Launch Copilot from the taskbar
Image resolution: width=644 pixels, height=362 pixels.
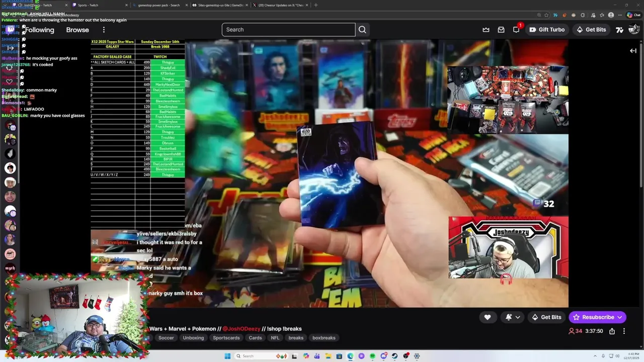(x=306, y=356)
